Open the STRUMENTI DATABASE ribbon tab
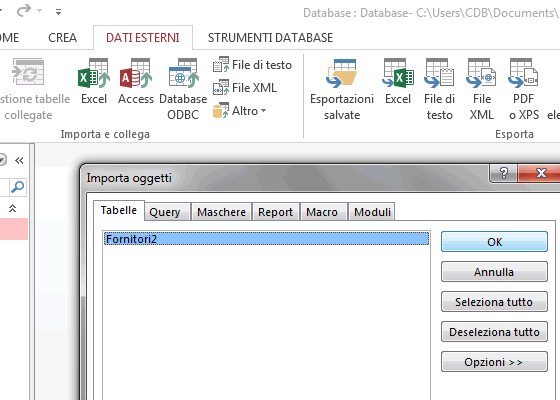Screen dimensions: 560x400 pyautogui.click(x=270, y=38)
